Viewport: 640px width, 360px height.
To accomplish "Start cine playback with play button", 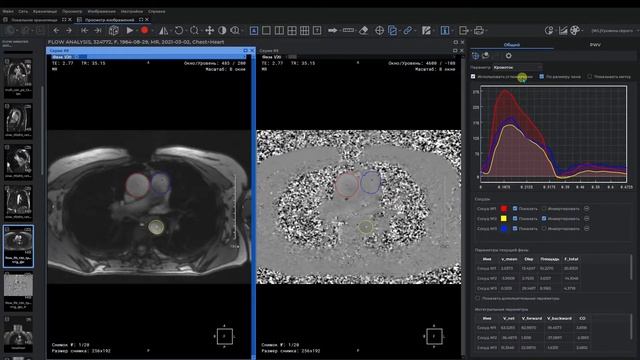I will click(129, 31).
